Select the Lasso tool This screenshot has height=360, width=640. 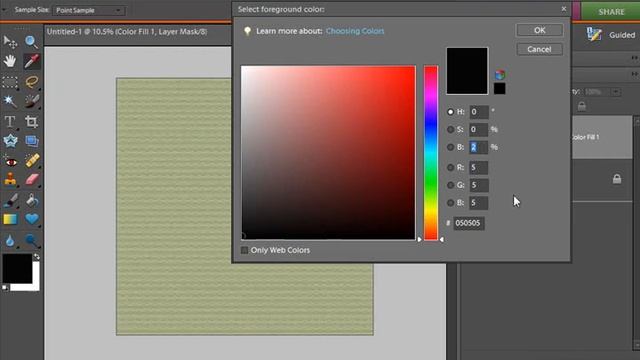31,82
